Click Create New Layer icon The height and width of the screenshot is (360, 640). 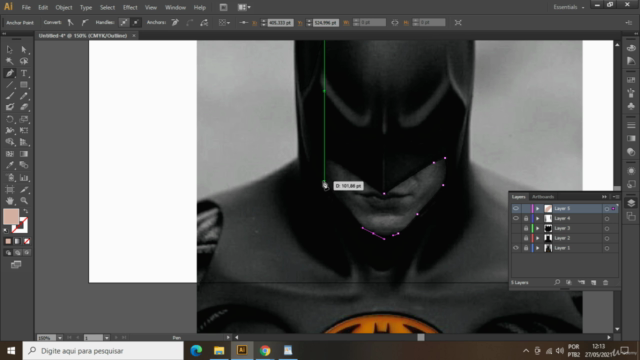point(593,282)
